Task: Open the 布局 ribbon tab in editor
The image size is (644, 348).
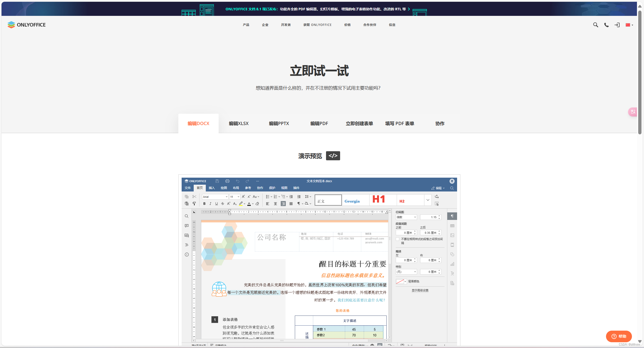Action: (236, 188)
